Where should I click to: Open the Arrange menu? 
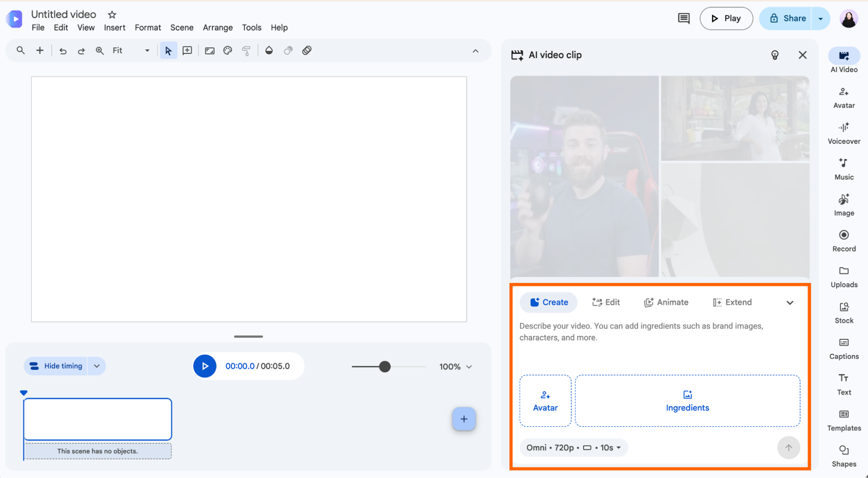tap(218, 27)
